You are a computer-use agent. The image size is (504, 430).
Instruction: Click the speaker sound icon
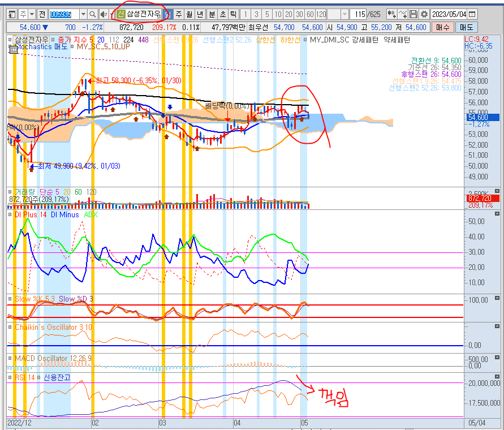(104, 14)
